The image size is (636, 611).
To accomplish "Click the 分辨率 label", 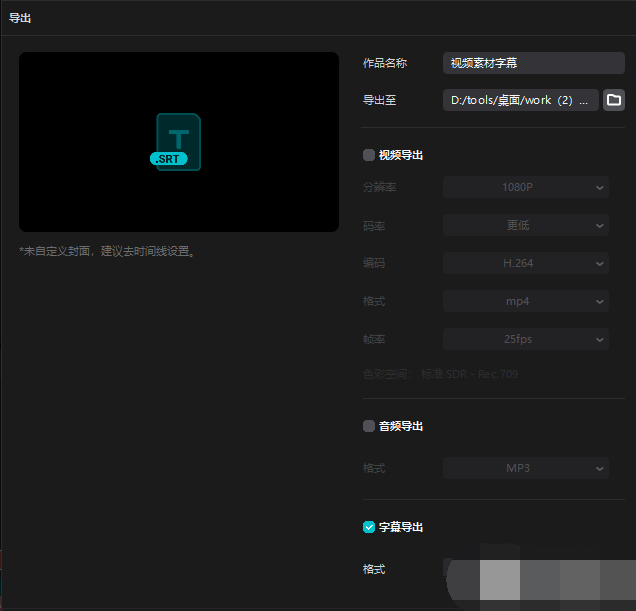I will [379, 187].
